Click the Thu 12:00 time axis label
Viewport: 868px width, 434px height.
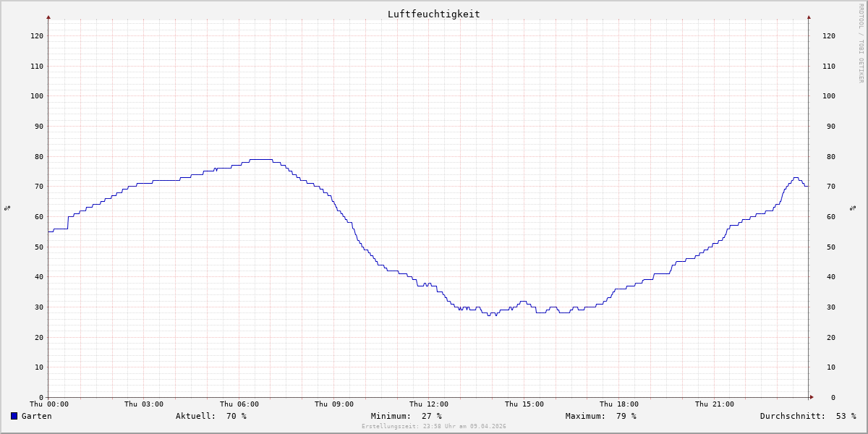[x=429, y=404]
